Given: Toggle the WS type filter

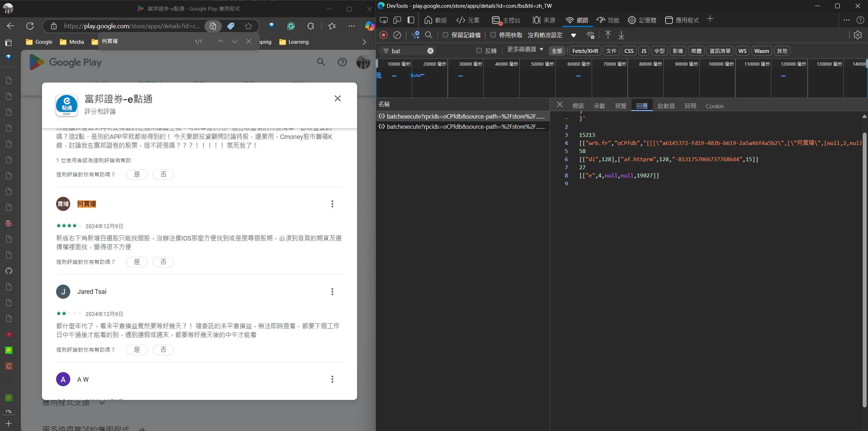Looking at the screenshot, I should 742,51.
